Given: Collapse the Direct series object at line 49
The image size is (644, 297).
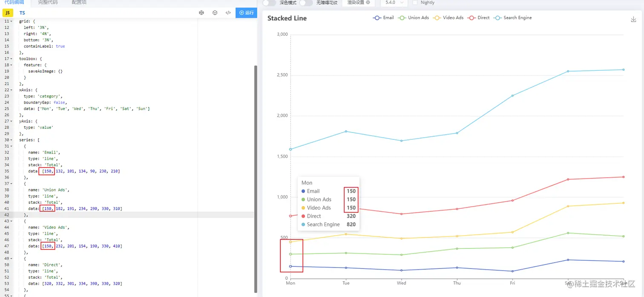Looking at the screenshot, I should click(x=11, y=259).
